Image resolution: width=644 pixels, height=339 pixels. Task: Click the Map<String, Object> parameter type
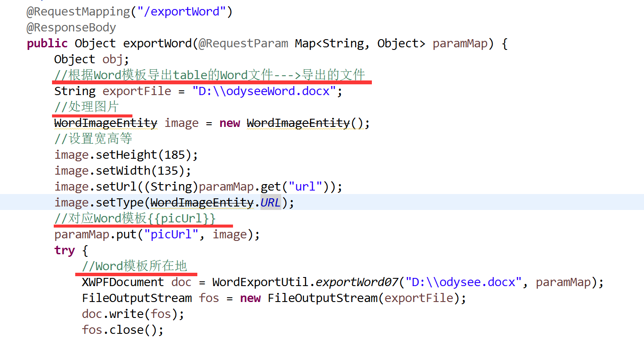360,43
